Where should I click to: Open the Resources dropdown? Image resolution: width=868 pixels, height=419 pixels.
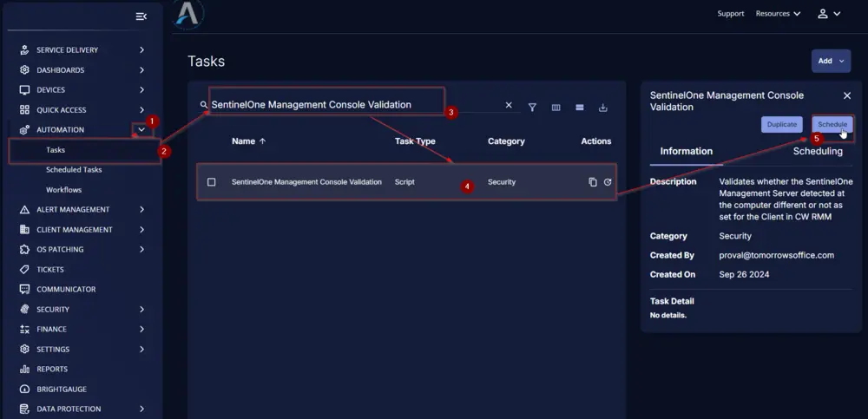point(778,14)
